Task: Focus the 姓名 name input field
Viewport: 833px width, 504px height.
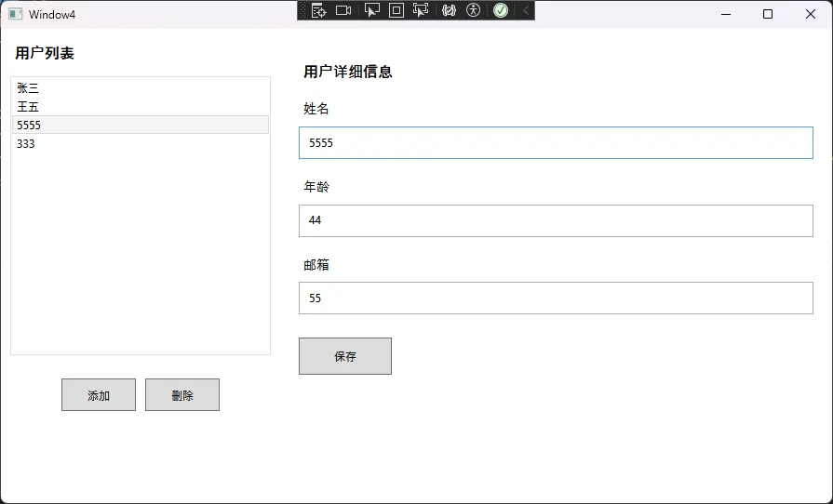Action: [556, 143]
